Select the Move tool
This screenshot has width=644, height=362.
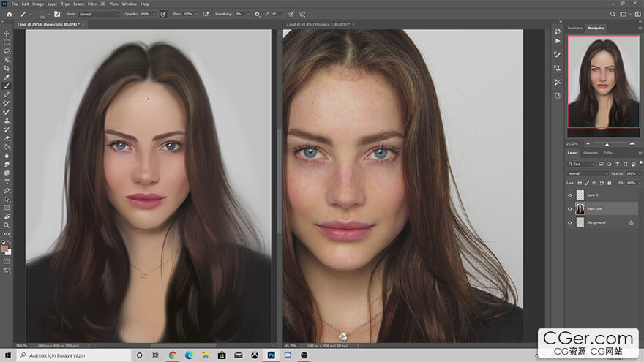[7, 34]
